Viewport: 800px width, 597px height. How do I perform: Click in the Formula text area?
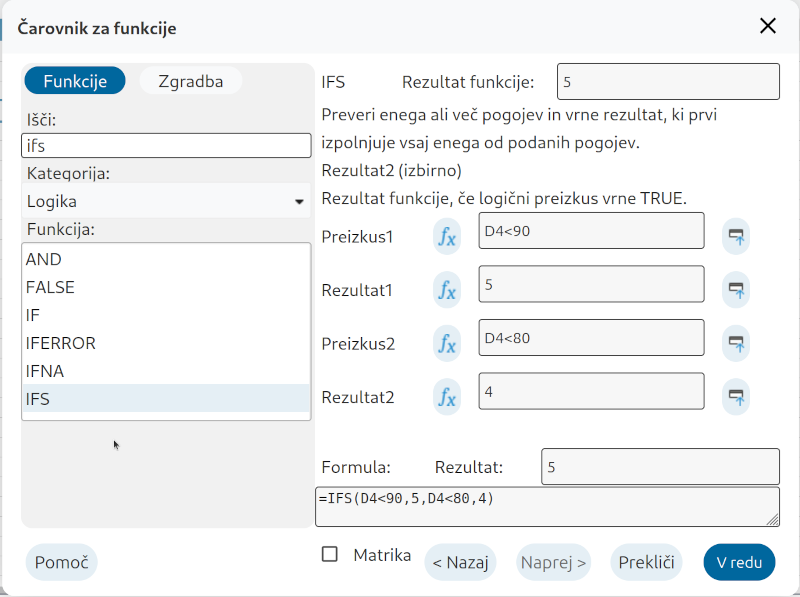pyautogui.click(x=547, y=507)
